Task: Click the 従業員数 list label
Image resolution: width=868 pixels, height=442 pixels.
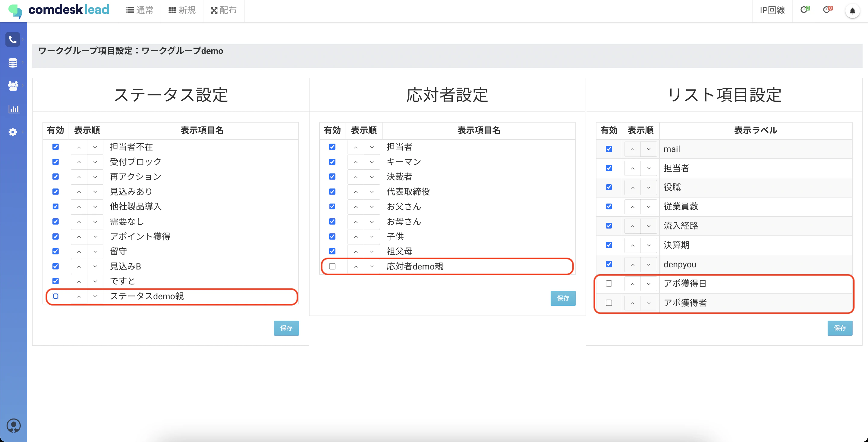Action: (x=681, y=206)
